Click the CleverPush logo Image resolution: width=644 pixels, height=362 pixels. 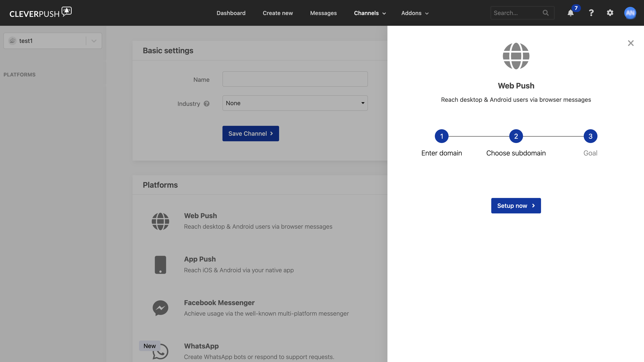pyautogui.click(x=41, y=12)
